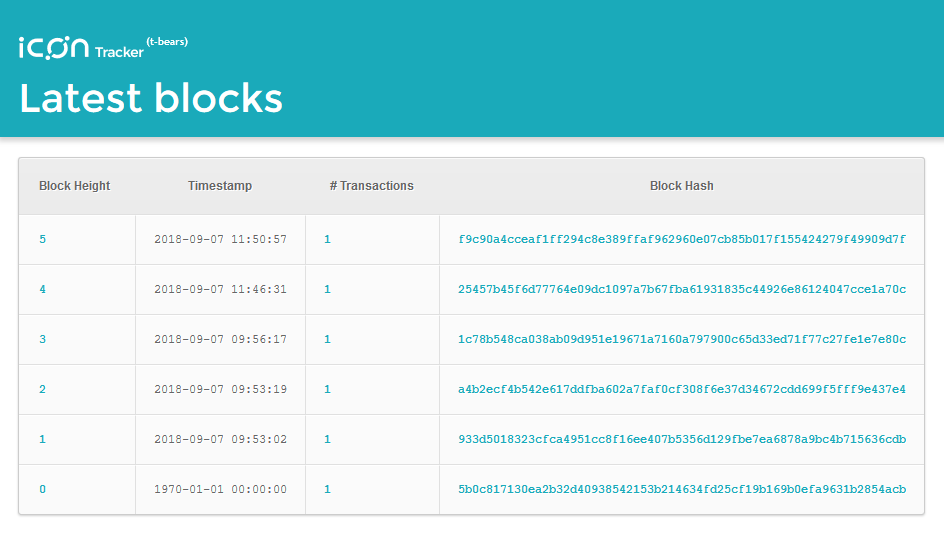Open block hash starting with 25457b45
This screenshot has height=537, width=944.
click(682, 290)
